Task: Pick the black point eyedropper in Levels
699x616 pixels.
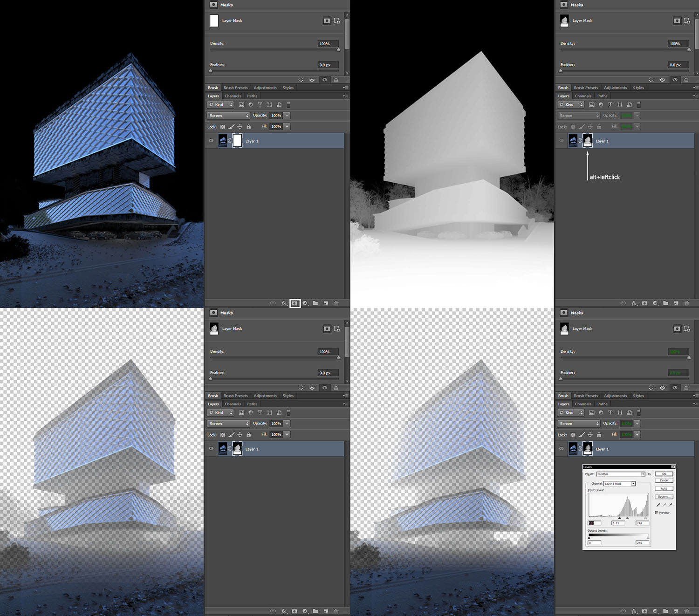Action: point(658,505)
